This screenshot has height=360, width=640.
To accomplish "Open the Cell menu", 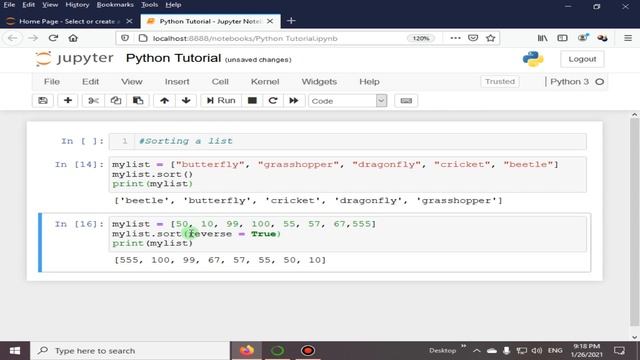I will coord(220,82).
